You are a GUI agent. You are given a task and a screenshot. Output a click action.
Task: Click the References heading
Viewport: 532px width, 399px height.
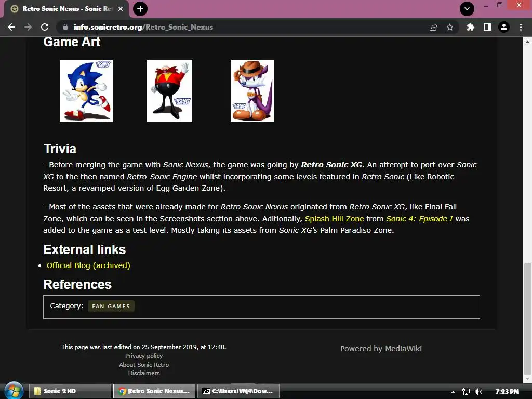[77, 284]
